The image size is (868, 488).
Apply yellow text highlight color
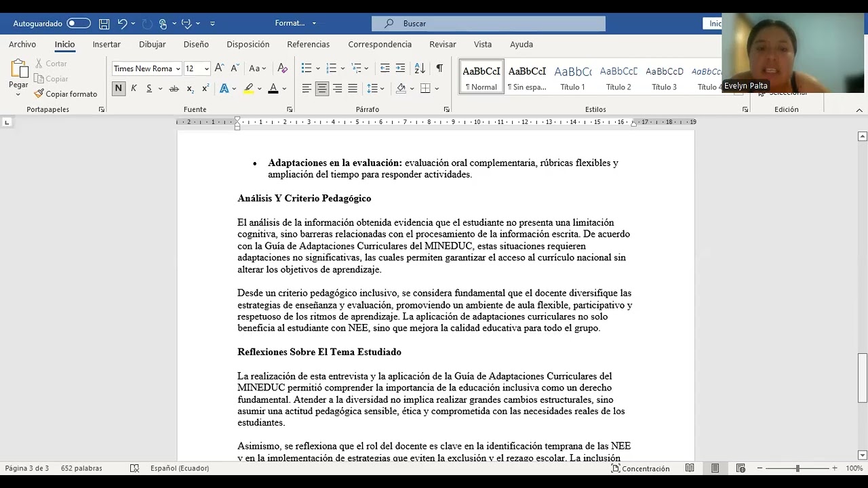point(249,89)
